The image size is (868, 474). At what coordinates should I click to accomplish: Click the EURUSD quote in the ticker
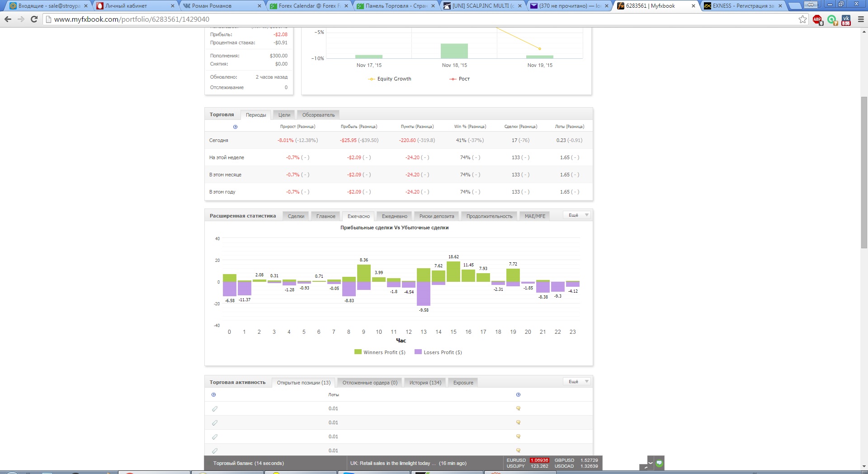pyautogui.click(x=528, y=460)
